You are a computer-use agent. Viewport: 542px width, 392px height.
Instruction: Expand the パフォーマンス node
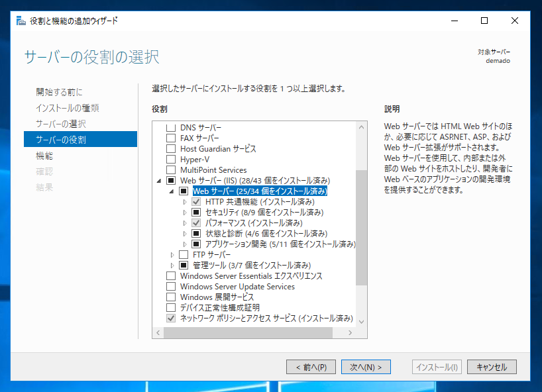tap(185, 223)
